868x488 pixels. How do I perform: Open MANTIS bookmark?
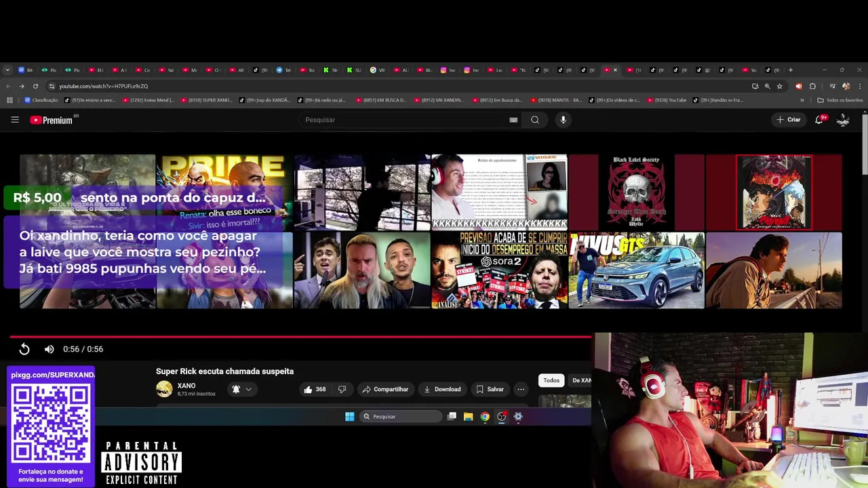point(557,100)
